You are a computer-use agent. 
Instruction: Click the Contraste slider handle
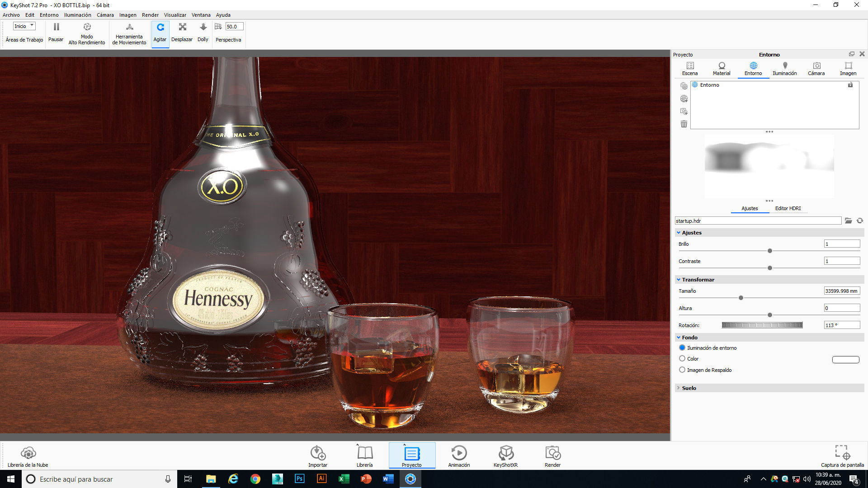(770, 268)
